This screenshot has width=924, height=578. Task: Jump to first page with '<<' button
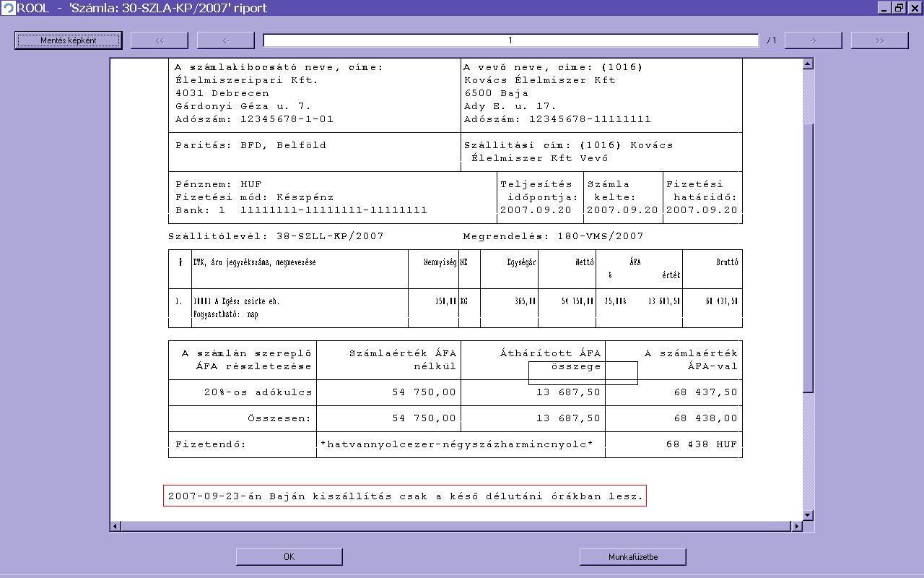[160, 40]
